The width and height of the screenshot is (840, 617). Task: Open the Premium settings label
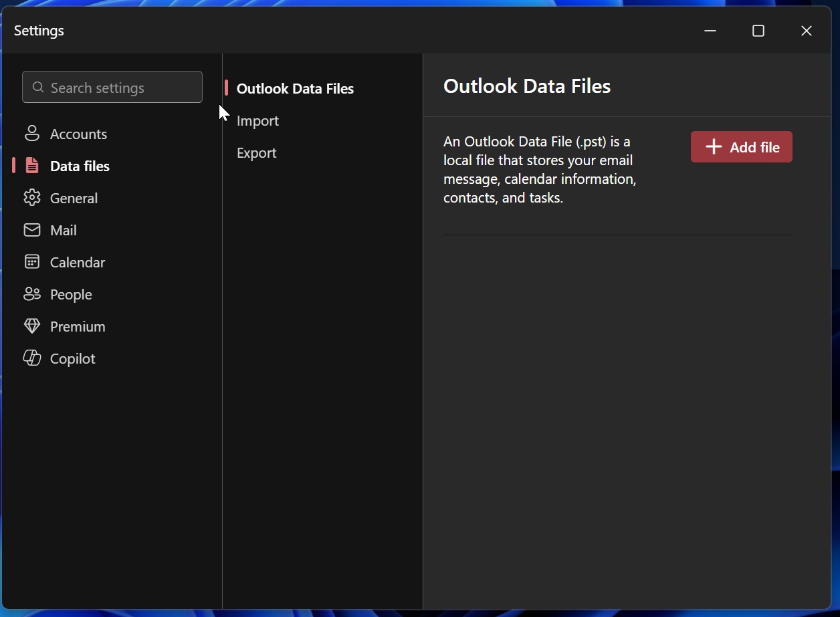coord(78,326)
